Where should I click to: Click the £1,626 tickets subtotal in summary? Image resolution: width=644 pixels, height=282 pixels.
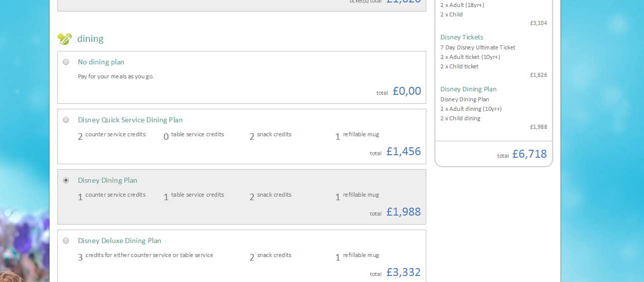coord(538,75)
